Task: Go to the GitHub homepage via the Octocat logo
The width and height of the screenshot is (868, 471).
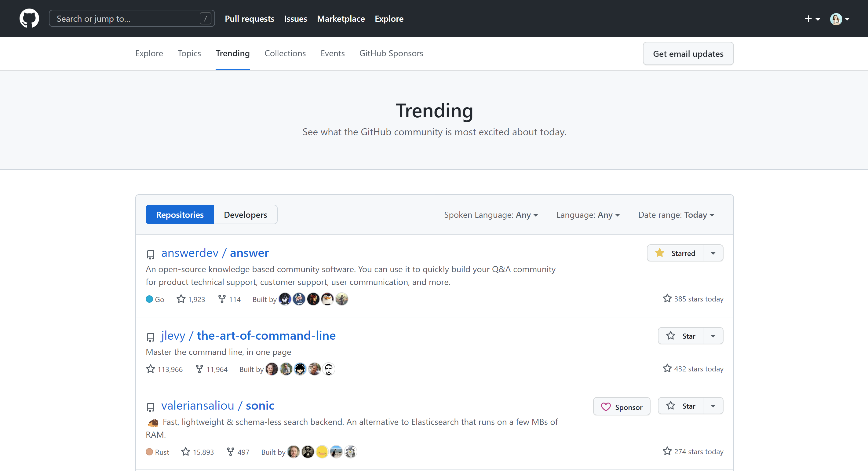Action: point(29,18)
